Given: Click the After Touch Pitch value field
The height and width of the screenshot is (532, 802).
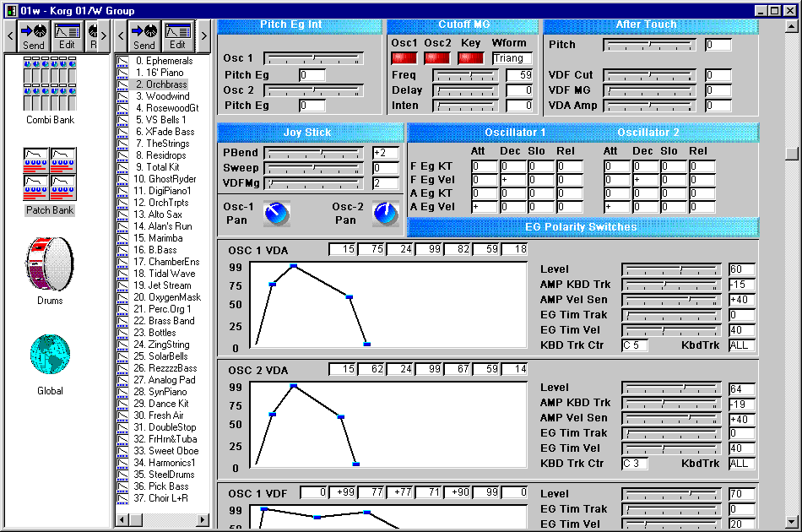Looking at the screenshot, I should coord(718,45).
